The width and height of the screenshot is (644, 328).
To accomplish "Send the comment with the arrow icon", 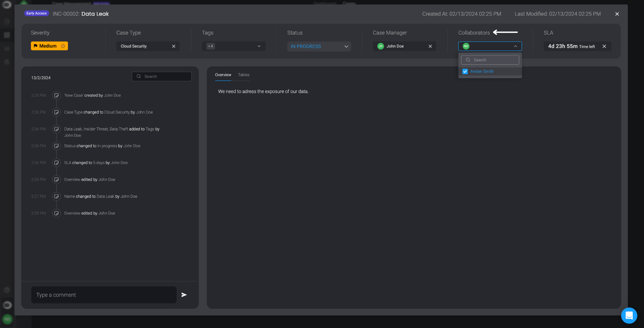I will coord(184,295).
